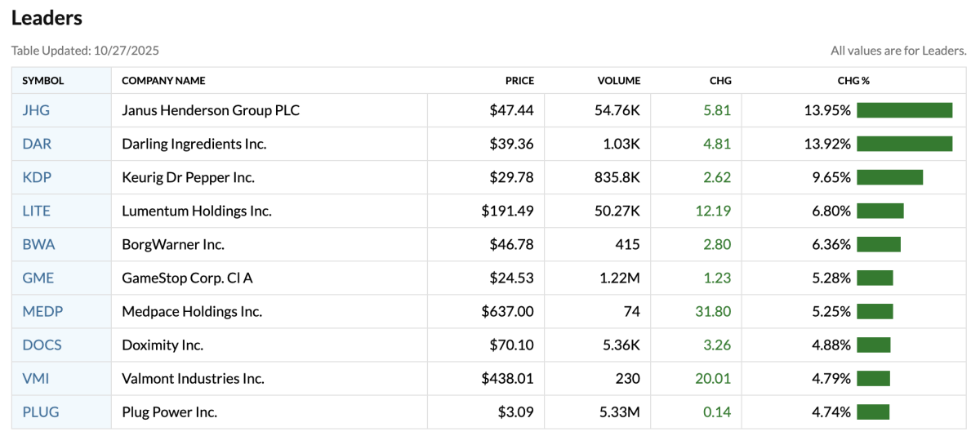Click the MEDP ticker link
This screenshot has width=980, height=445.
pos(42,311)
